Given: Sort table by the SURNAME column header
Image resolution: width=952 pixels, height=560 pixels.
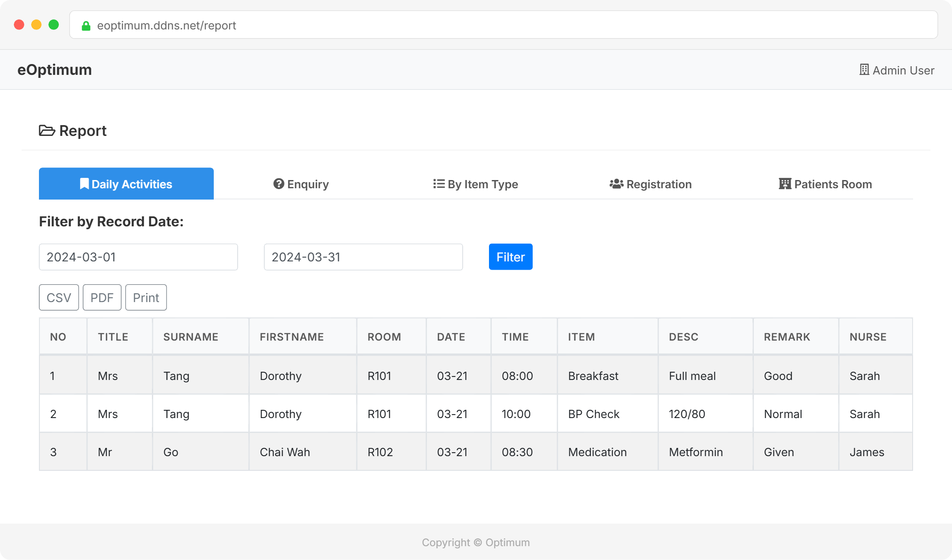Looking at the screenshot, I should tap(191, 337).
